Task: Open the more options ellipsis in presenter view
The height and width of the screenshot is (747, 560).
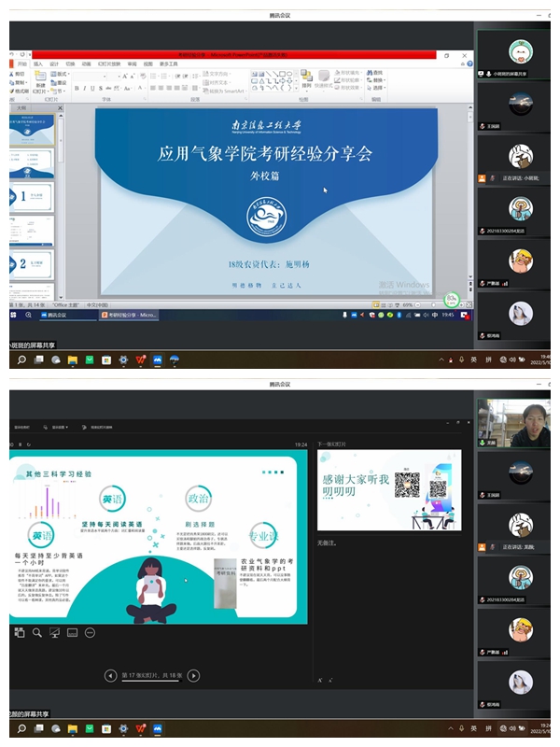Action: coord(90,632)
